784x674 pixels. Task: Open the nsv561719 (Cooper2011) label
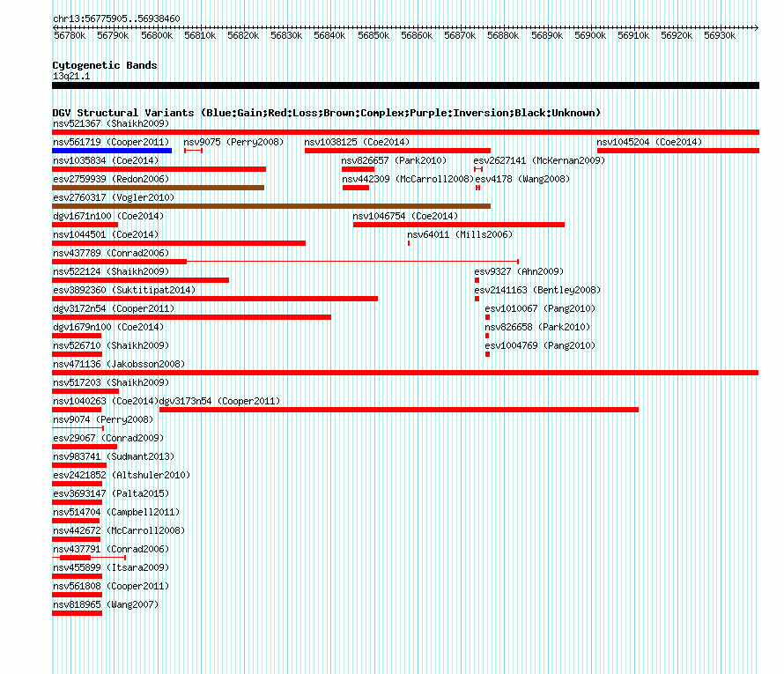point(111,142)
